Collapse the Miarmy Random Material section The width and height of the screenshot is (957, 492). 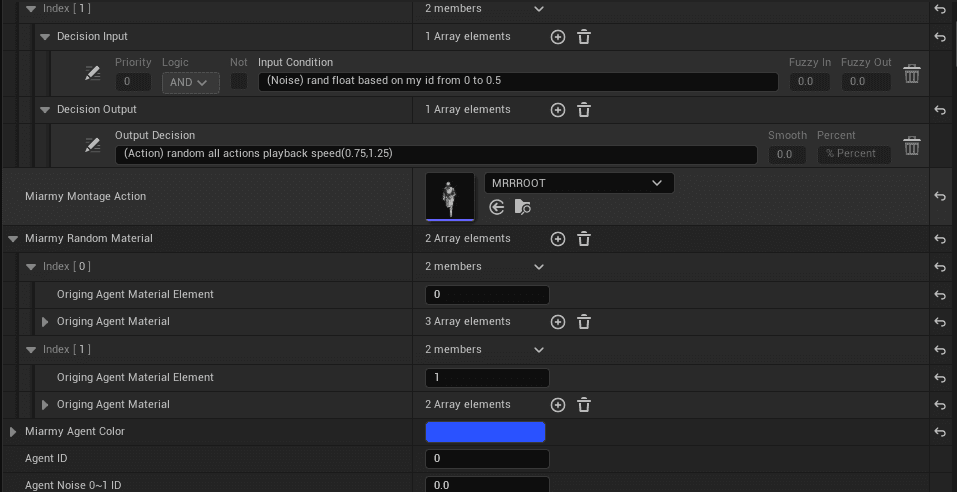click(13, 239)
